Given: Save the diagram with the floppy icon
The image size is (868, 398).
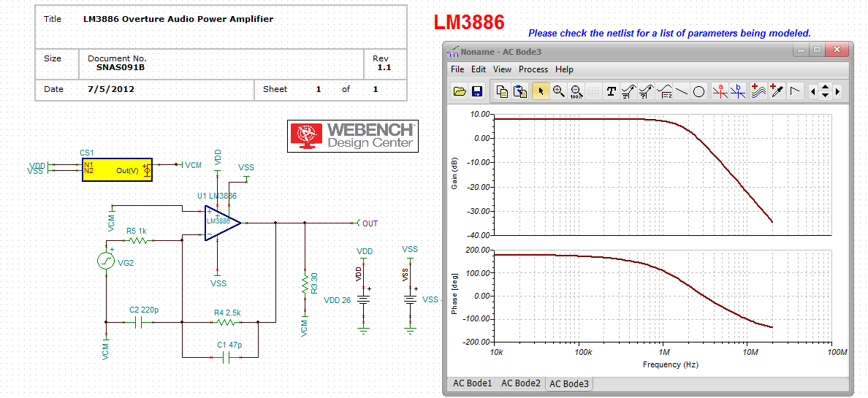Looking at the screenshot, I should [x=476, y=91].
